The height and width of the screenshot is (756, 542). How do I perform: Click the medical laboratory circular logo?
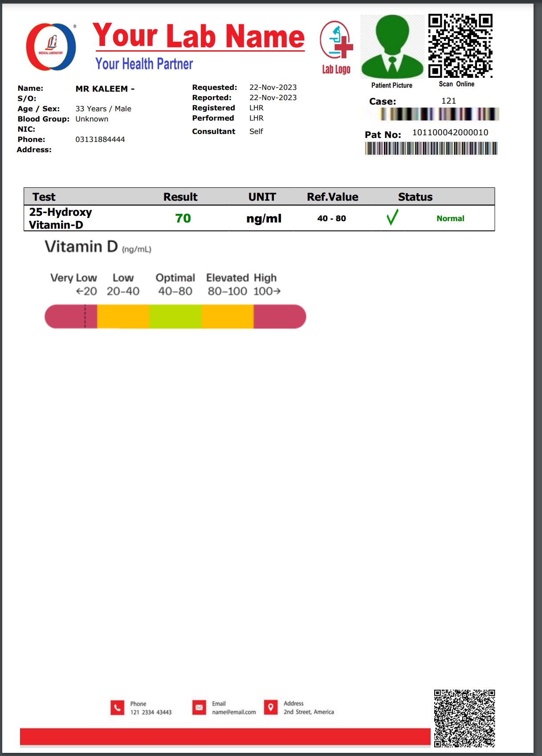(51, 47)
